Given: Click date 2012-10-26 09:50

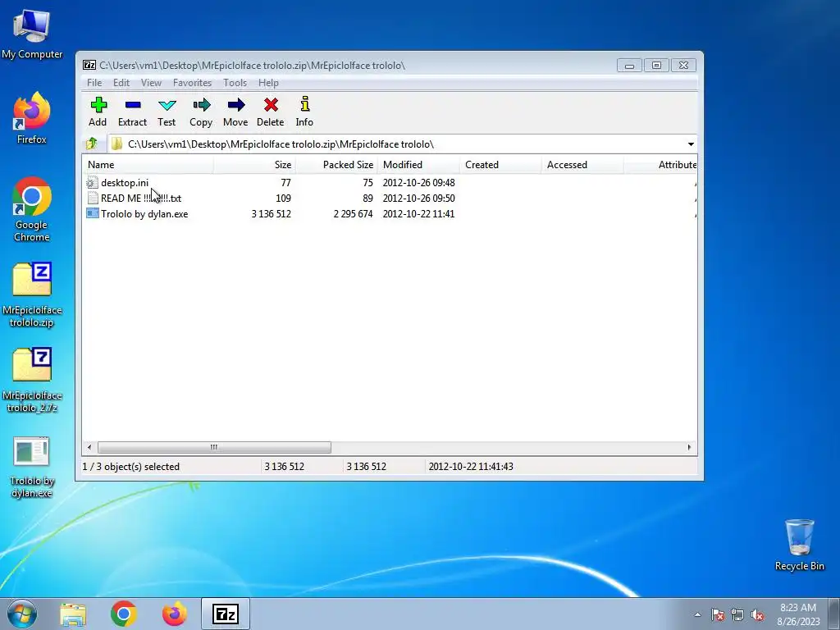Looking at the screenshot, I should point(418,199).
